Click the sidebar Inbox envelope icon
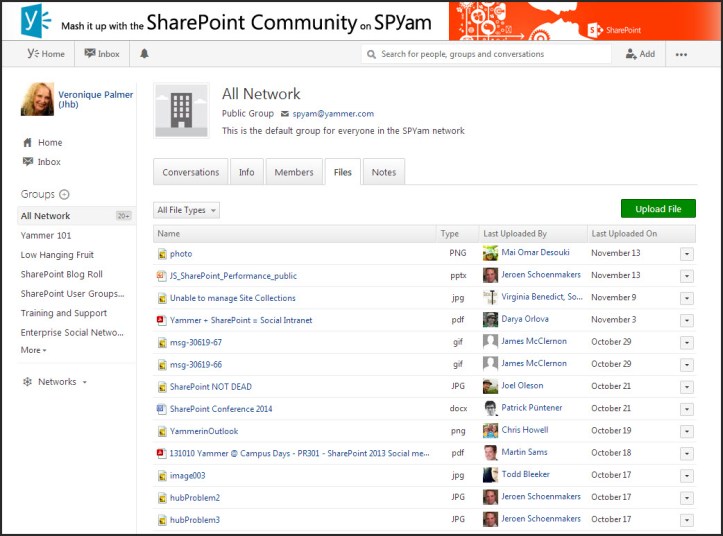 tap(28, 161)
